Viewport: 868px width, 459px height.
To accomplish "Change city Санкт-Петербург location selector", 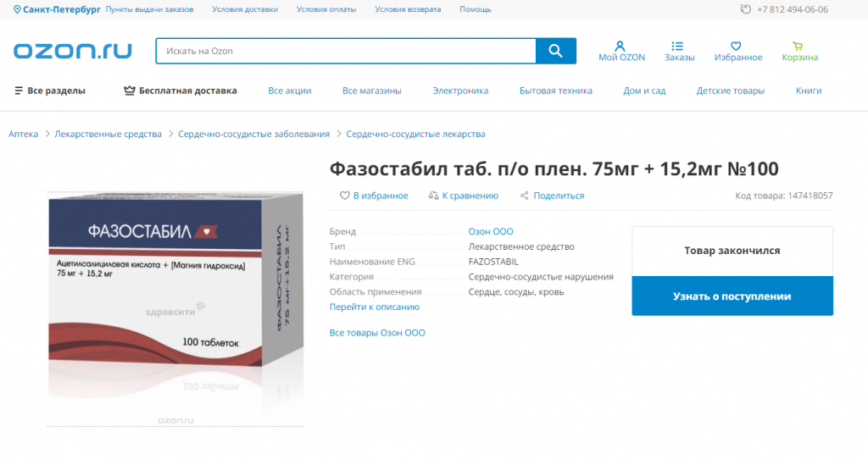I will (x=57, y=9).
